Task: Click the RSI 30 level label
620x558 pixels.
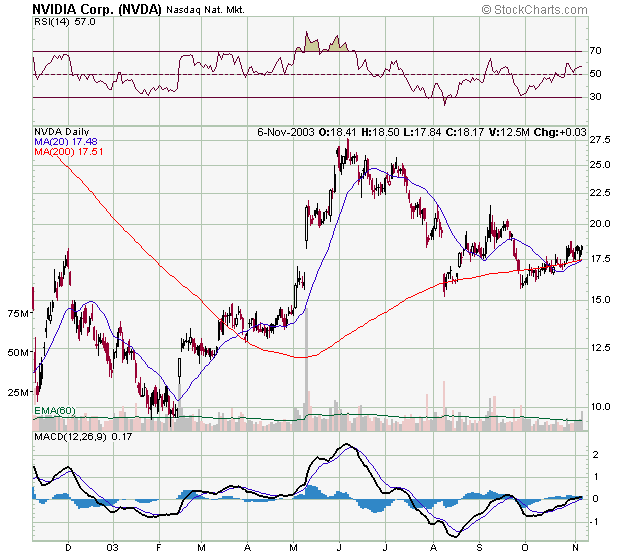Action: coord(595,96)
